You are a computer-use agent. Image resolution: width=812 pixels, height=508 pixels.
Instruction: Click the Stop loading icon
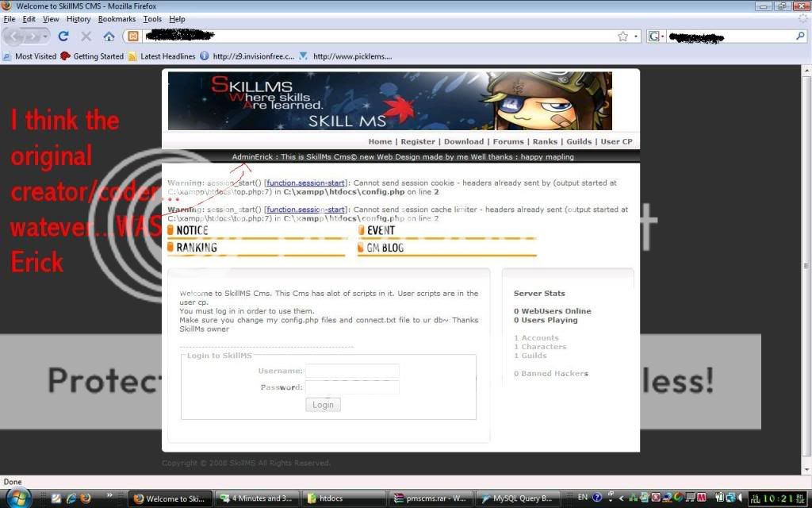coord(86,37)
